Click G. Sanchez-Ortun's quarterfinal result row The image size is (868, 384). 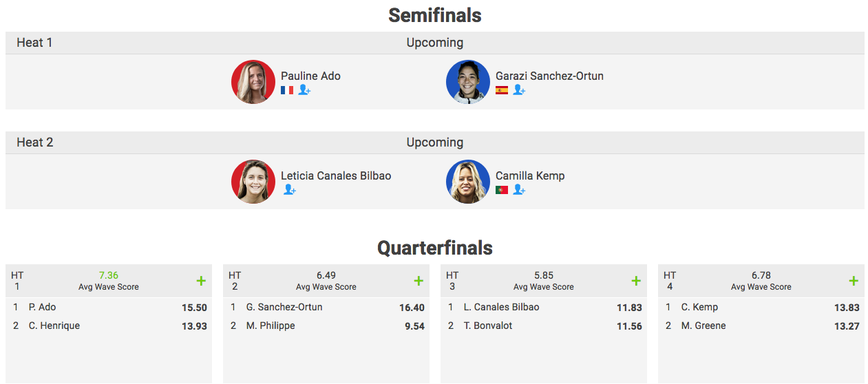327,308
